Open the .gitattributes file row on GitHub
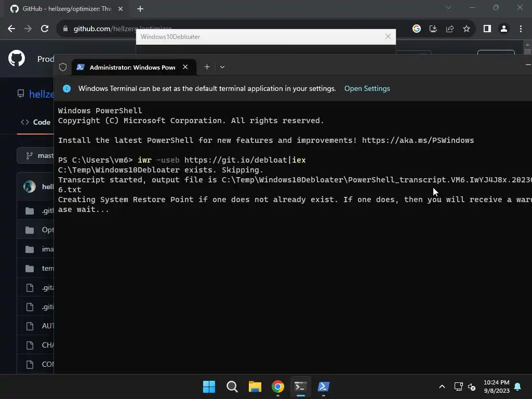The width and height of the screenshot is (532, 399). click(x=36, y=288)
